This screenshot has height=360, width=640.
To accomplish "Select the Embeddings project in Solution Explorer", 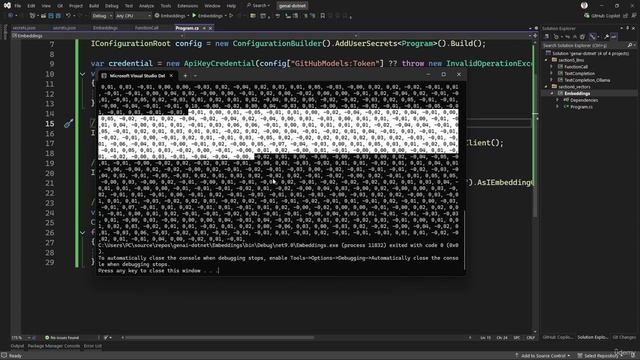I will (x=577, y=93).
